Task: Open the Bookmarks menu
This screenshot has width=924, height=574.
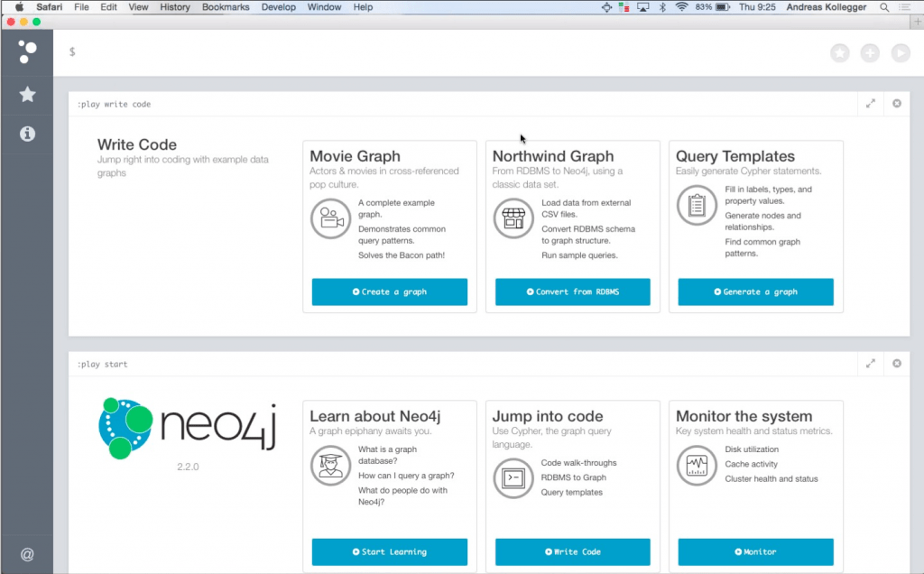Action: coord(226,7)
